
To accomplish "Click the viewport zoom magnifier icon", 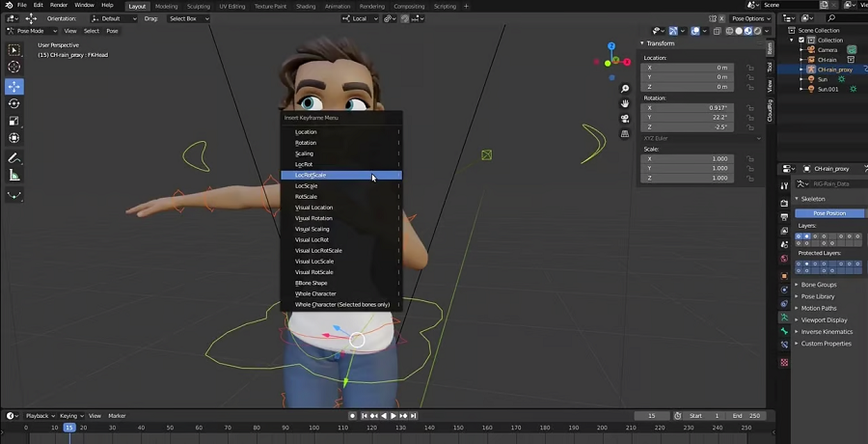I will pos(625,89).
